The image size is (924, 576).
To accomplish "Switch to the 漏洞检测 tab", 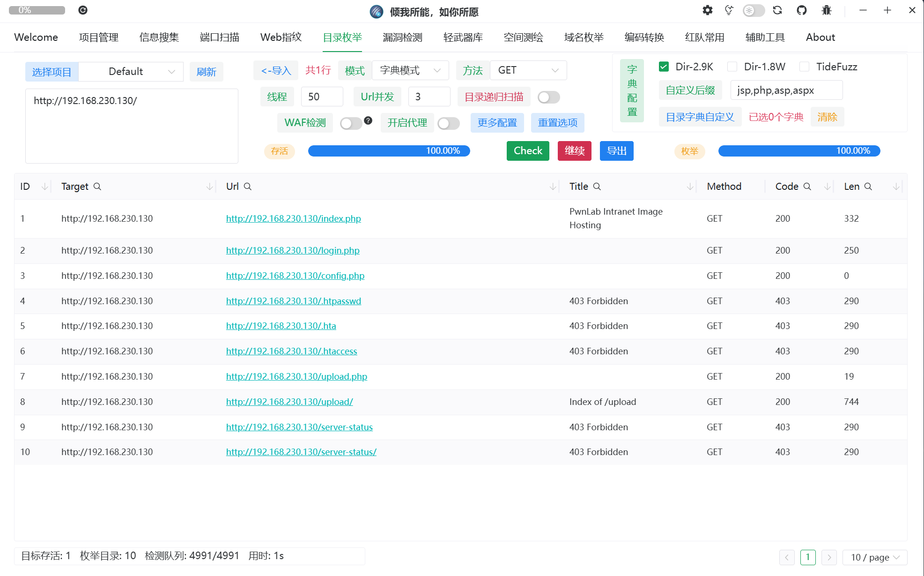I will tap(402, 37).
